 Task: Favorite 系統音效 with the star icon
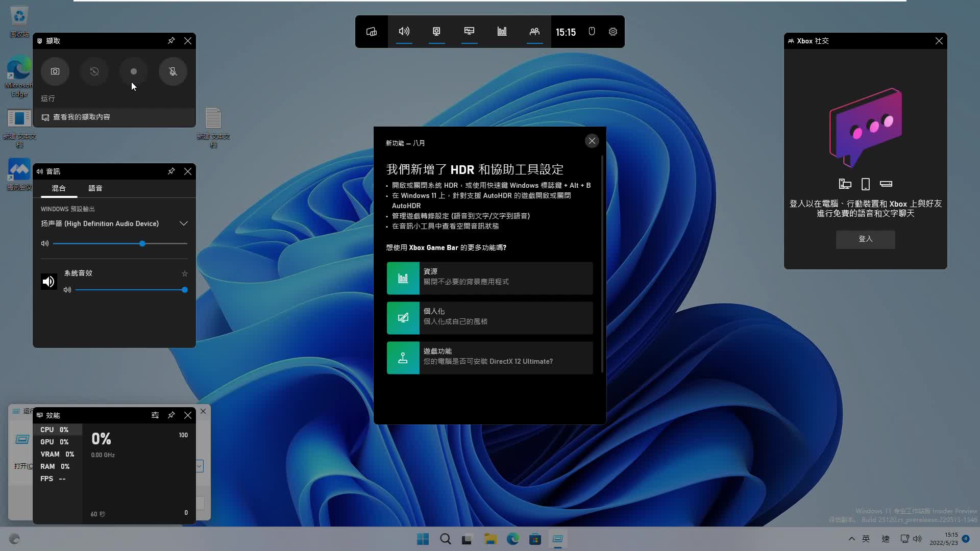coord(185,274)
